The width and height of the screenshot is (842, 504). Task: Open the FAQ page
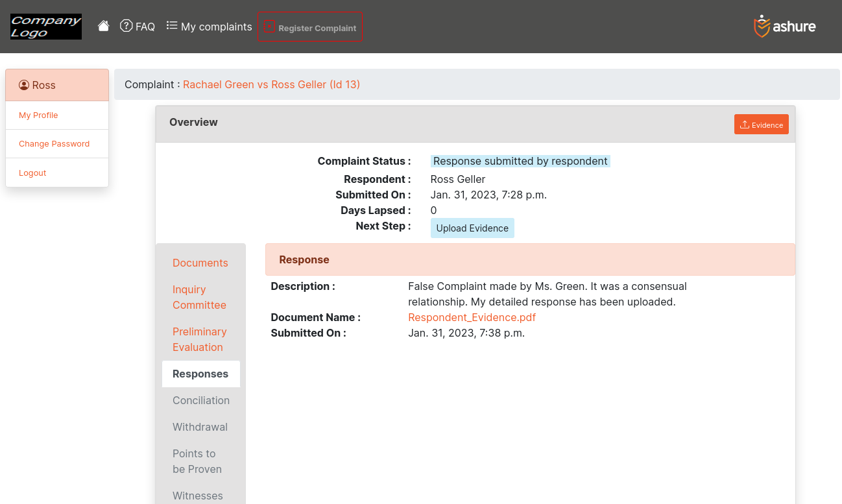(138, 27)
